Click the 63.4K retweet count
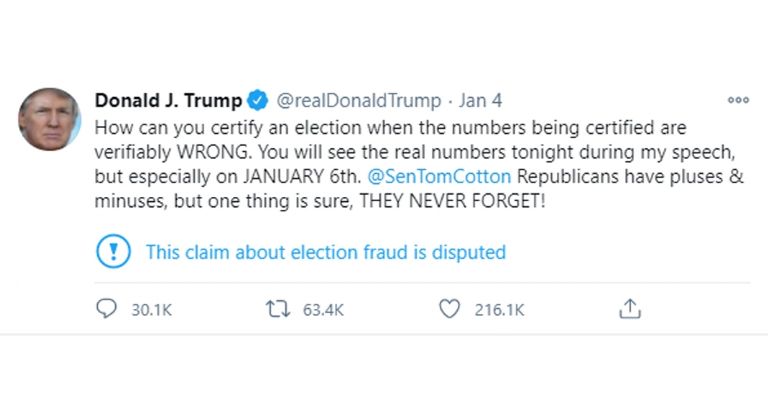 tap(322, 310)
